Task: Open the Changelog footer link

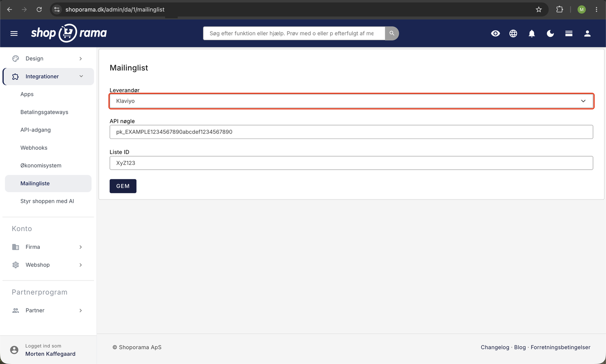Action: tap(495, 347)
